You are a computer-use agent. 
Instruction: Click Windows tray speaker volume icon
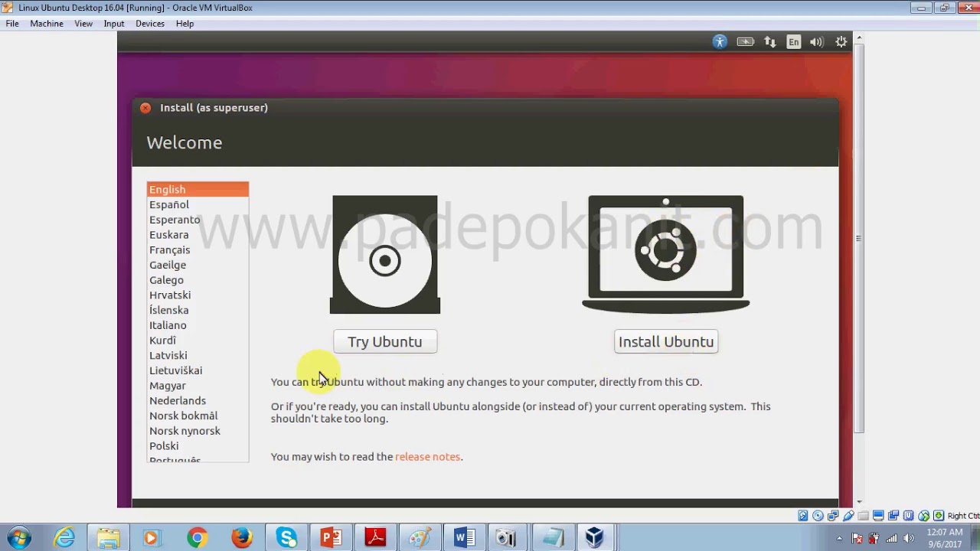click(910, 538)
